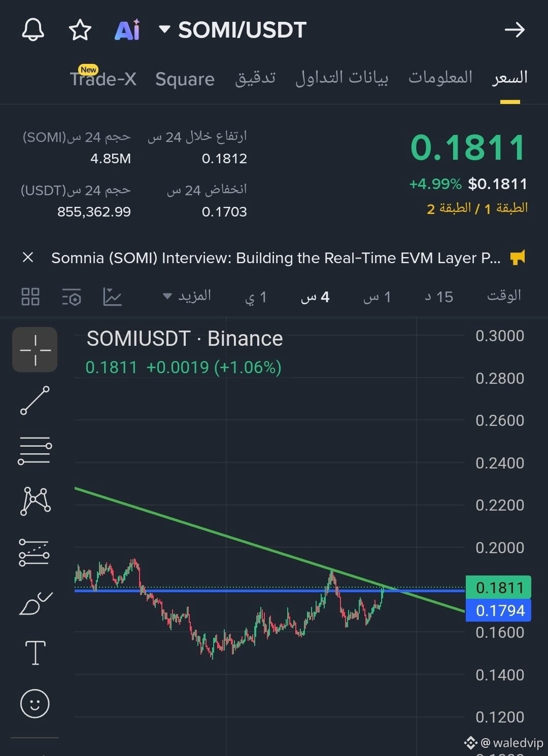Image resolution: width=548 pixels, height=756 pixels.
Task: Tap the blue 0.1794 price label
Action: pyautogui.click(x=498, y=610)
